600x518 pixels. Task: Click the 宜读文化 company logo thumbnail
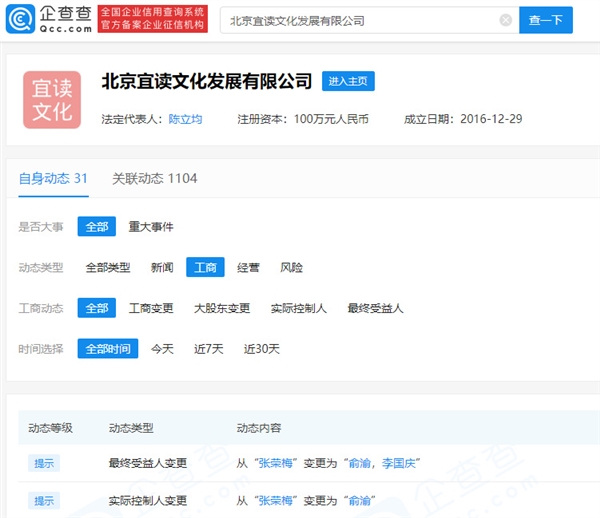tap(52, 100)
